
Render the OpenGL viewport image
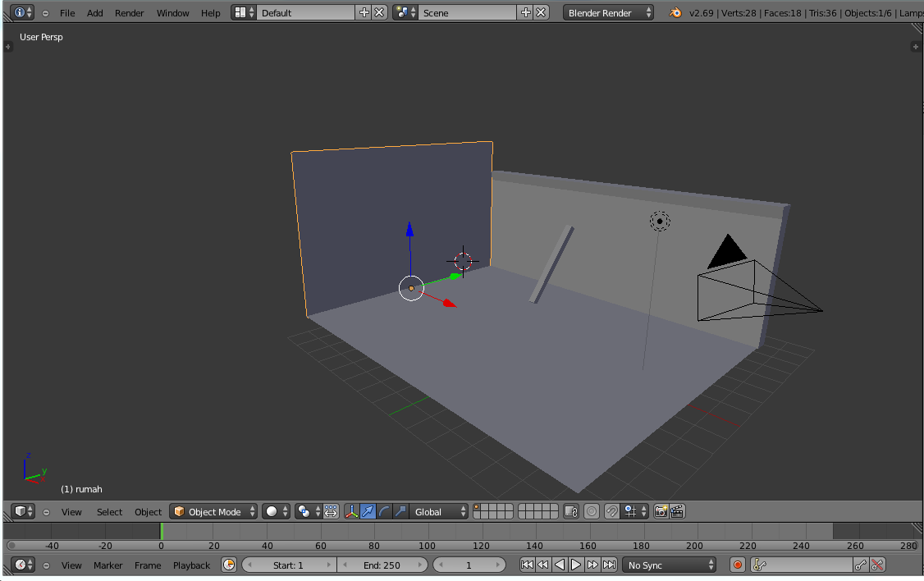click(x=661, y=511)
